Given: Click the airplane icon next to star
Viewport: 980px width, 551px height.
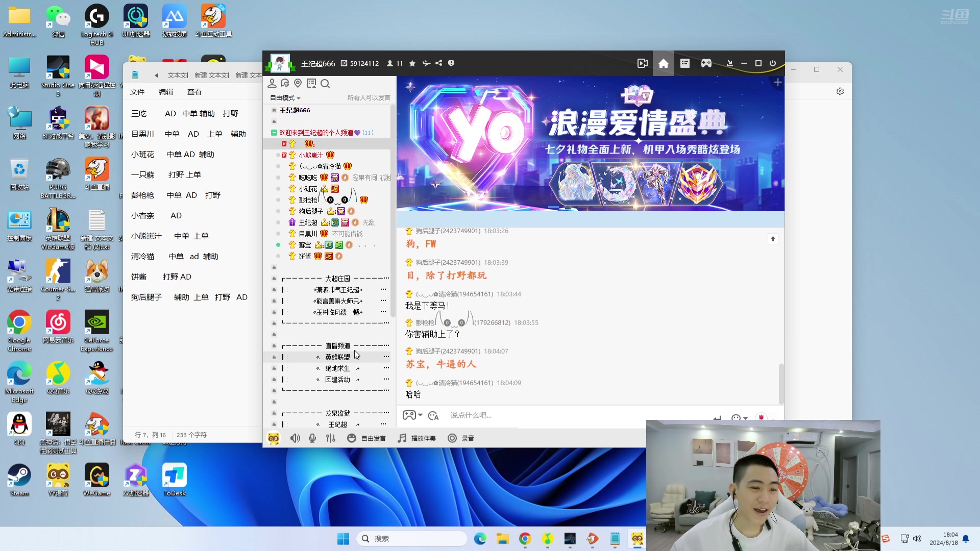Looking at the screenshot, I should (x=426, y=63).
